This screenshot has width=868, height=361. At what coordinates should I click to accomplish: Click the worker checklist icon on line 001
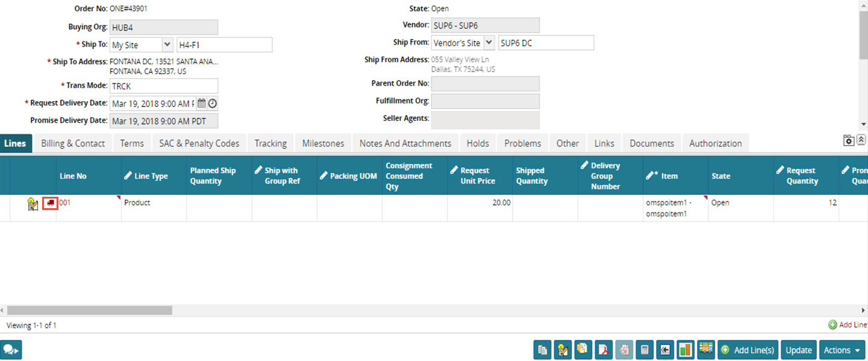point(33,205)
